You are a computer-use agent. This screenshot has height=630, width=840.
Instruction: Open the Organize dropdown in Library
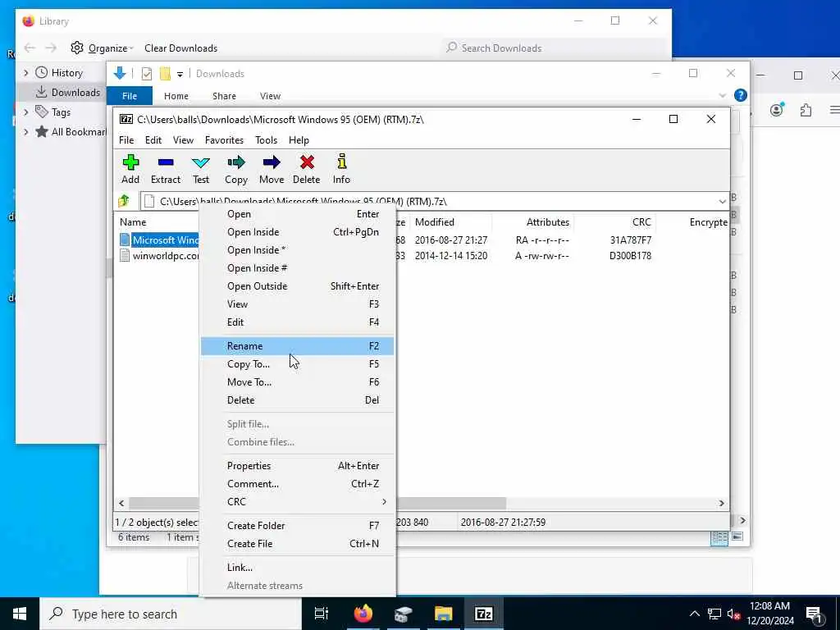(111, 48)
